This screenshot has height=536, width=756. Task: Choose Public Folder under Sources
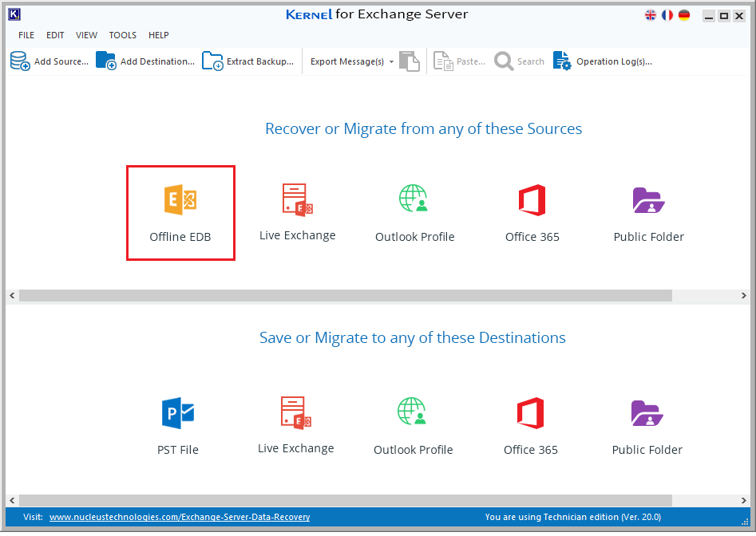pyautogui.click(x=649, y=214)
